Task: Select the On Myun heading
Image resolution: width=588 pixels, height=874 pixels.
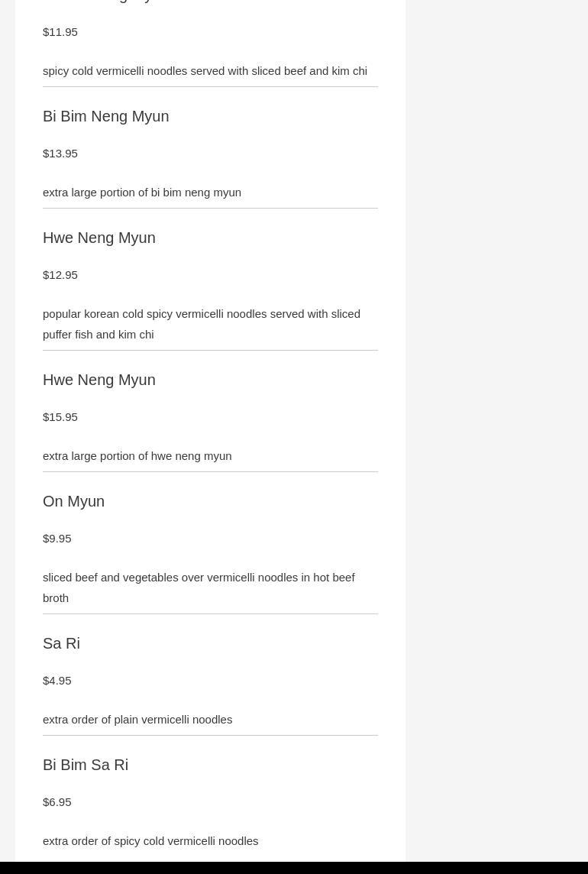Action: [73, 501]
